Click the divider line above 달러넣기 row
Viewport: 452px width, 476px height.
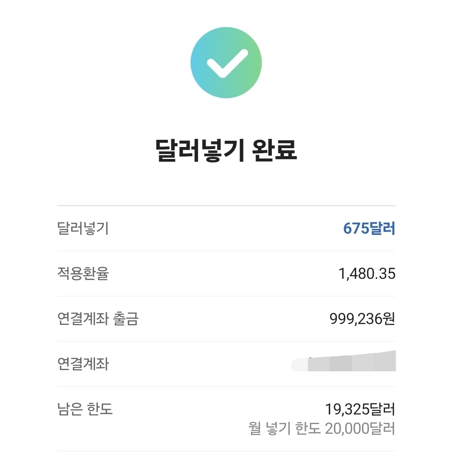click(x=226, y=206)
